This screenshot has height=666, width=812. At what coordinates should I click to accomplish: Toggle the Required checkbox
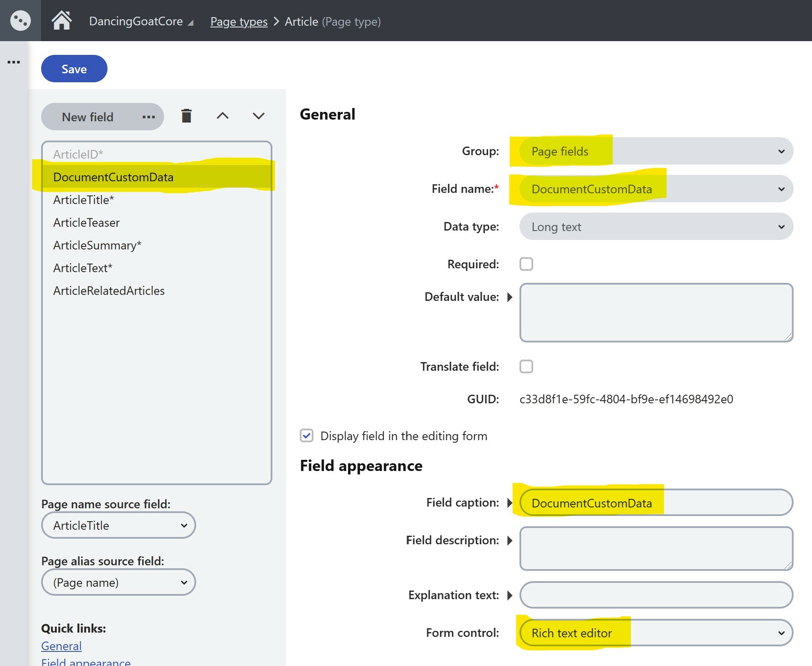click(x=526, y=264)
